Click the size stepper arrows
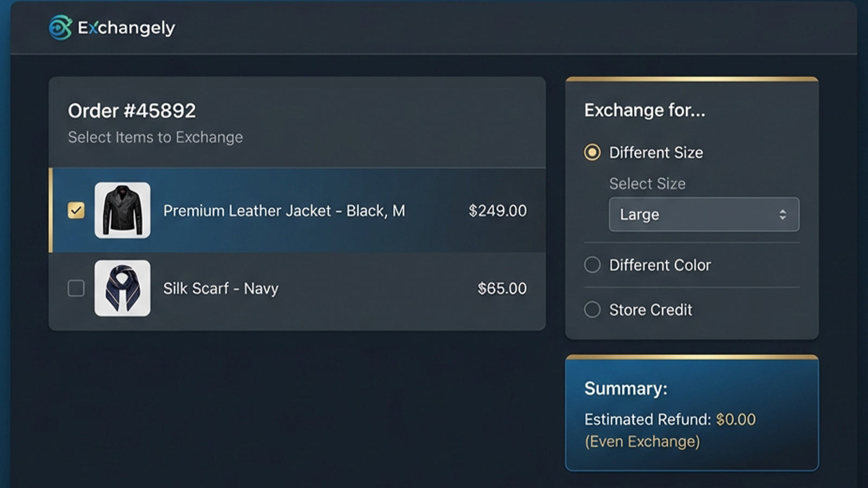868x488 pixels. 782,215
